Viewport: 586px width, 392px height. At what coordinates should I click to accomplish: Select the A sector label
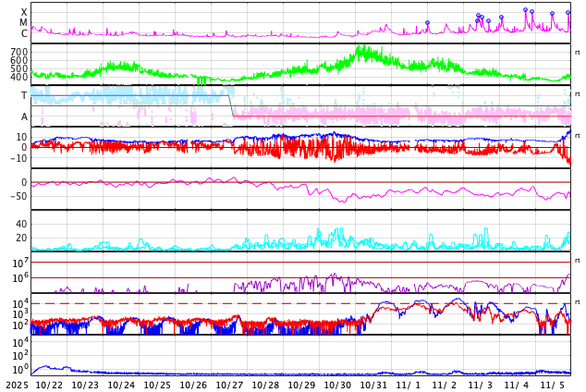[x=24, y=116]
